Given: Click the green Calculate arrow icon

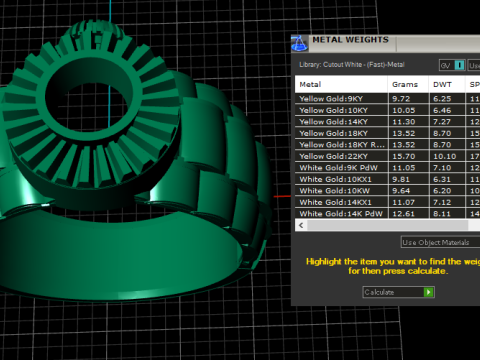Looking at the screenshot, I should tap(428, 292).
